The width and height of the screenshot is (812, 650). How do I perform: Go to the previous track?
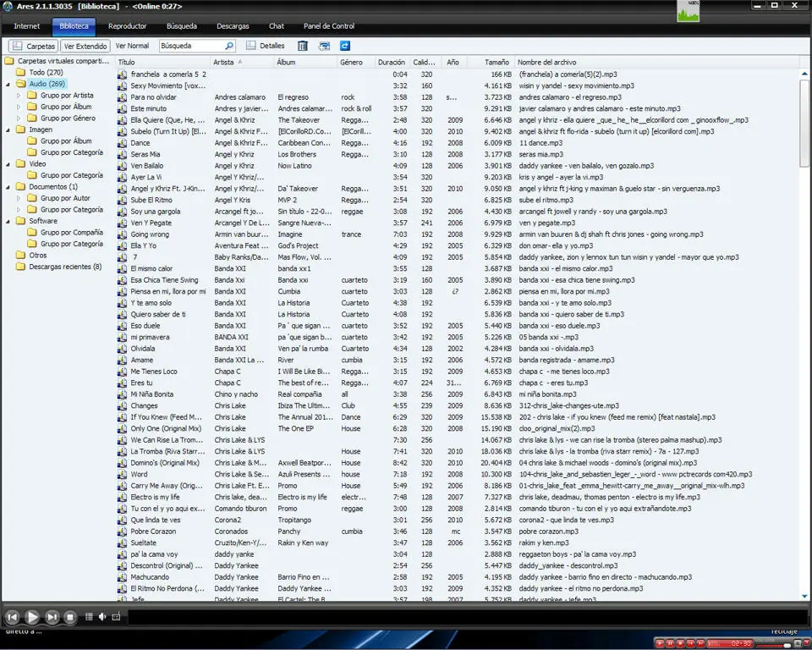point(13,617)
